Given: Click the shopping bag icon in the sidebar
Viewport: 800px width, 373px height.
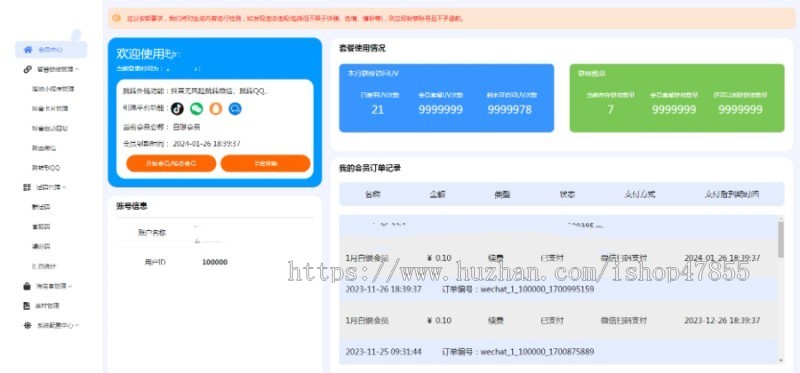Looking at the screenshot, I should 27,286.
